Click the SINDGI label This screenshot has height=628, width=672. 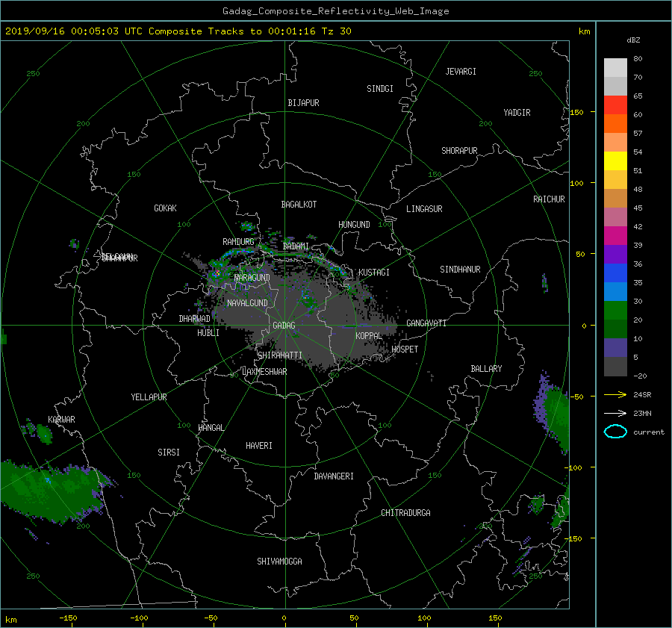pos(380,89)
